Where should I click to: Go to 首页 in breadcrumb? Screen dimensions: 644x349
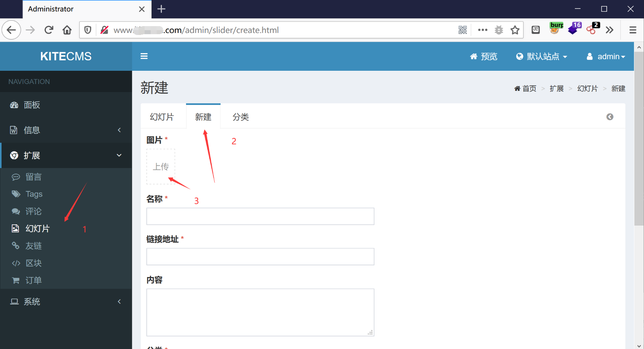tap(525, 88)
